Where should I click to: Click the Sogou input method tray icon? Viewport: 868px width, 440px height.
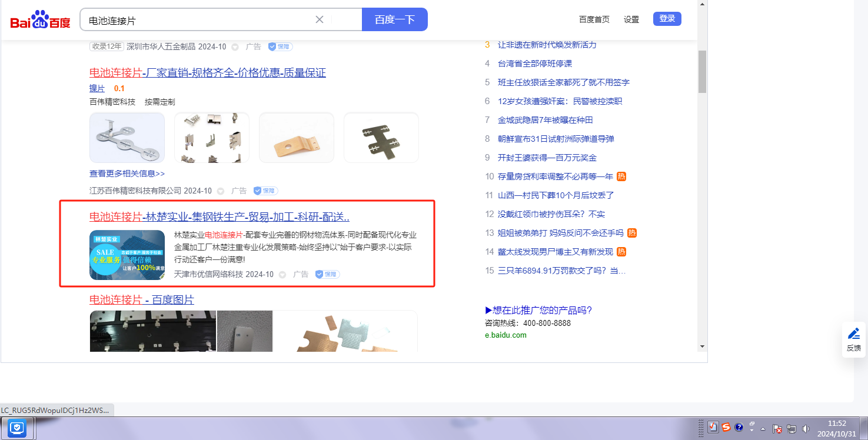pos(727,428)
